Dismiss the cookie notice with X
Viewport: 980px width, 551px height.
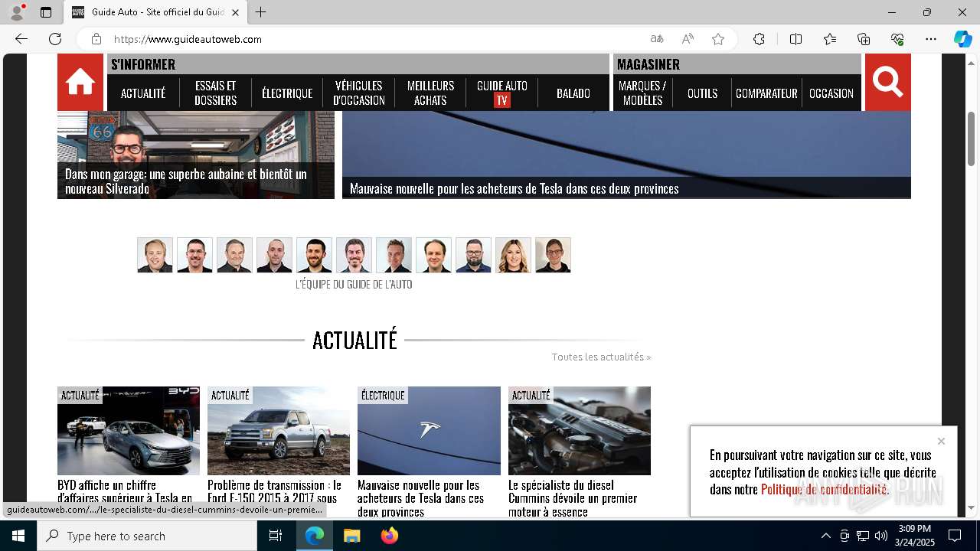tap(941, 441)
